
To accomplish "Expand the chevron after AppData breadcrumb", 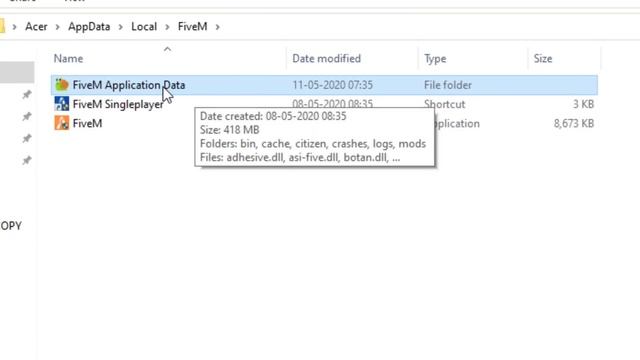I will point(120,27).
